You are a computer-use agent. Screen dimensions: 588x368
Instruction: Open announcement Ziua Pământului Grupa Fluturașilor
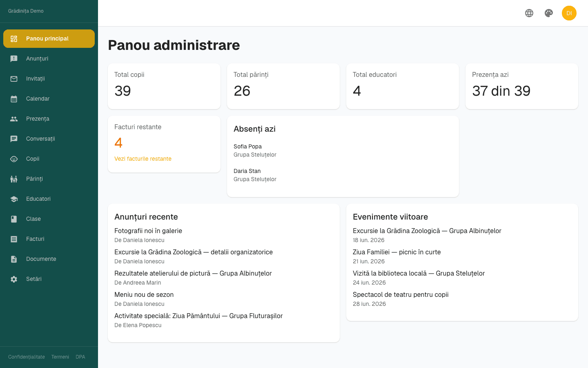pos(198,316)
